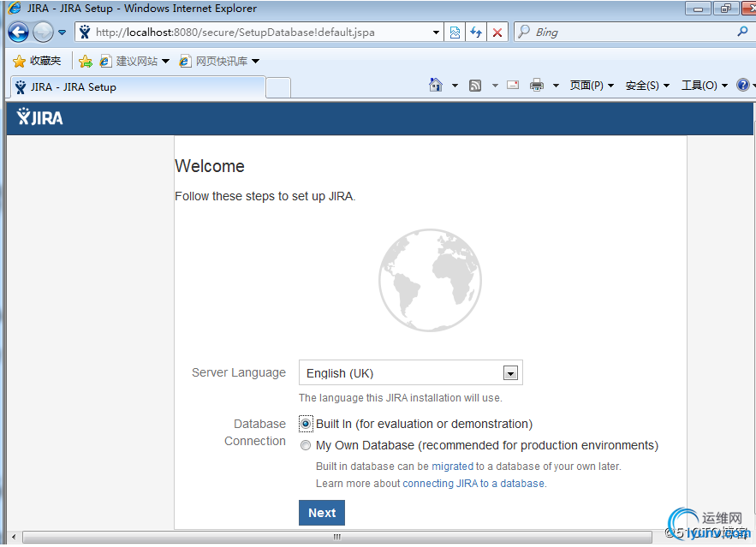Click the Compatibility View icon

(x=455, y=33)
